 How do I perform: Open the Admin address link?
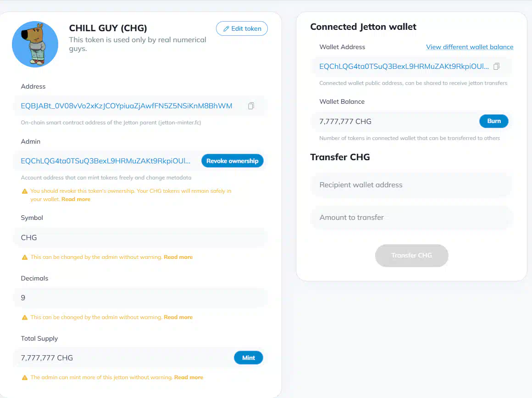click(105, 161)
